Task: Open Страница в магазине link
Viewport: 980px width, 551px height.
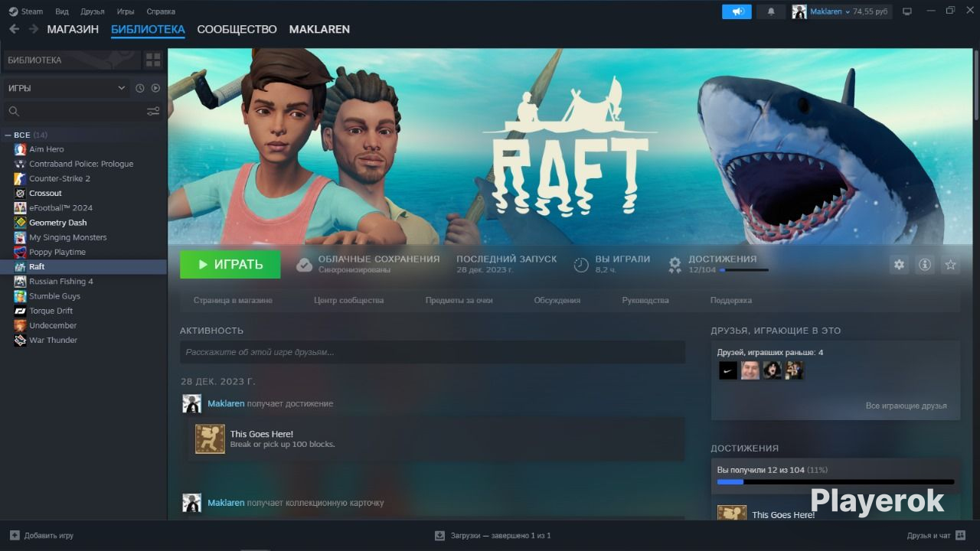Action: click(233, 301)
